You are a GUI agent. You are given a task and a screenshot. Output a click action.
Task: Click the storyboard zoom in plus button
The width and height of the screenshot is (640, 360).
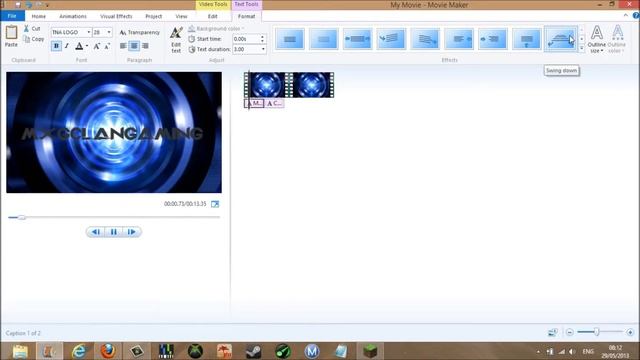coord(630,332)
